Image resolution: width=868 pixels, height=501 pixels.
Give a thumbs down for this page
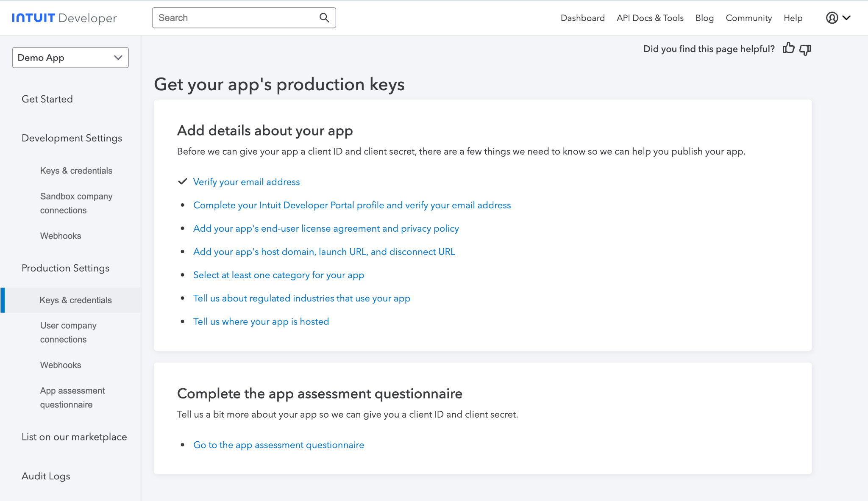tap(805, 50)
